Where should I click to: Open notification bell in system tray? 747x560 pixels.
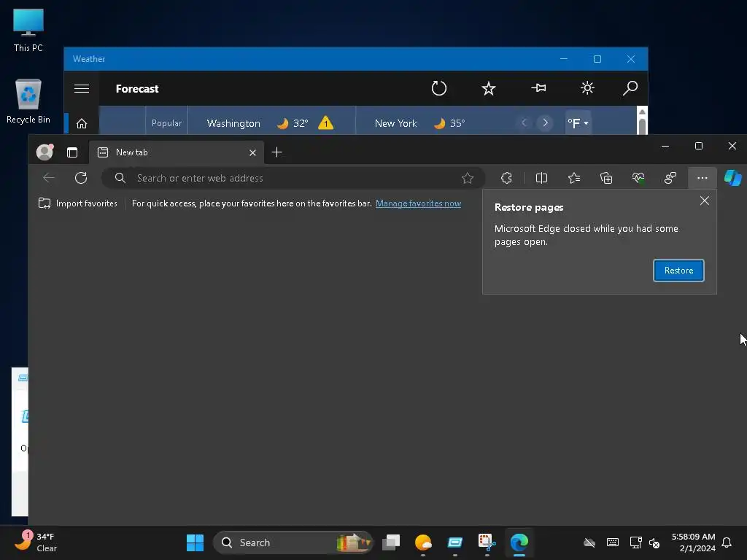727,542
